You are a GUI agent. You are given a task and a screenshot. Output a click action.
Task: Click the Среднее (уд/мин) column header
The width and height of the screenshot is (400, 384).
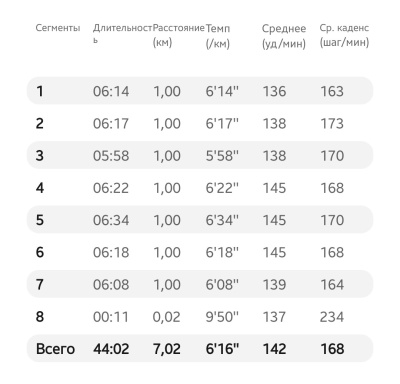click(284, 36)
